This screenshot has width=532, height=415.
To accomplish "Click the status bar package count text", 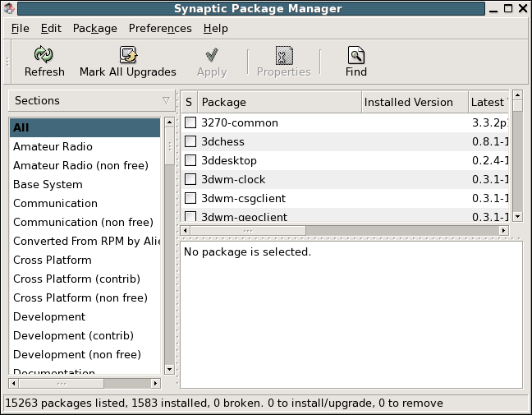I will [x=224, y=403].
